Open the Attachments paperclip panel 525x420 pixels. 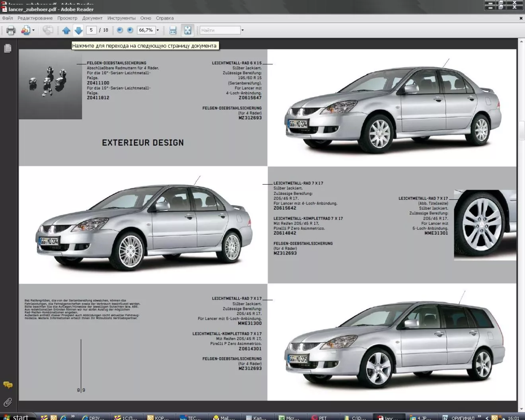tap(8, 402)
